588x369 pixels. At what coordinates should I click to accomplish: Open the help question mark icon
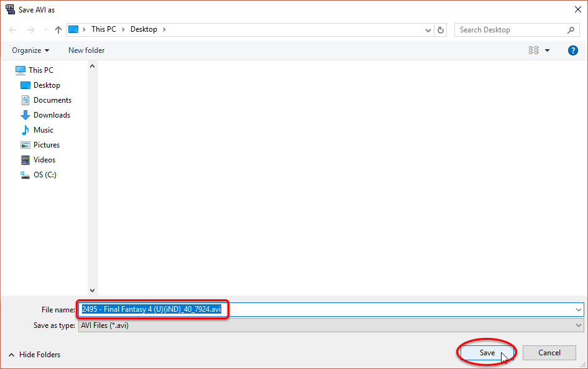[x=573, y=50]
